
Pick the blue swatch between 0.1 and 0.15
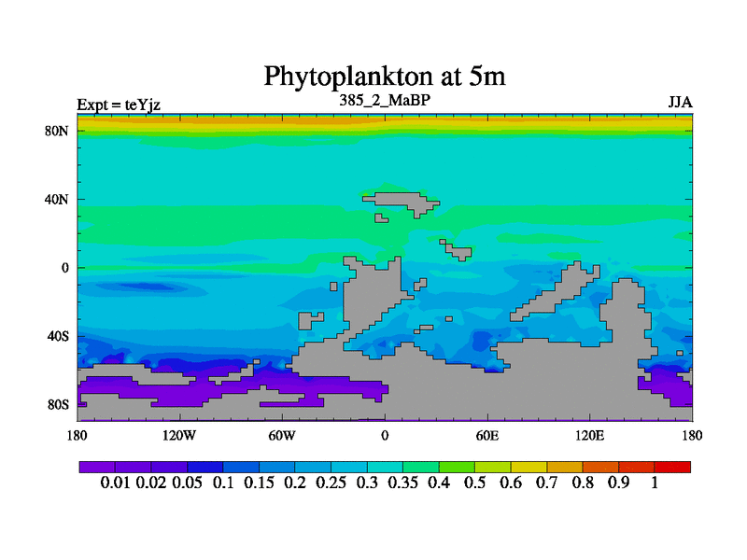tap(241, 467)
